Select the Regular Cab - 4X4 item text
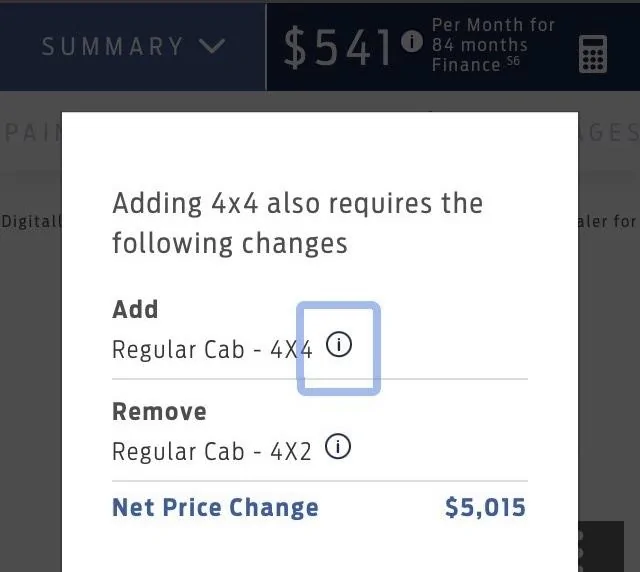640x572 pixels. [212, 350]
